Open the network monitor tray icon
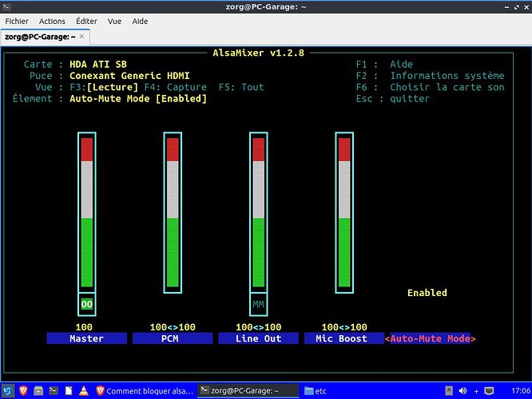Image resolution: width=532 pixels, height=399 pixels. coord(489,391)
